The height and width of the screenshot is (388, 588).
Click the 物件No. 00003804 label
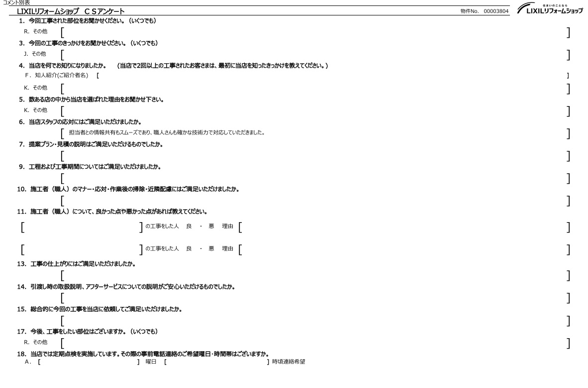[485, 11]
